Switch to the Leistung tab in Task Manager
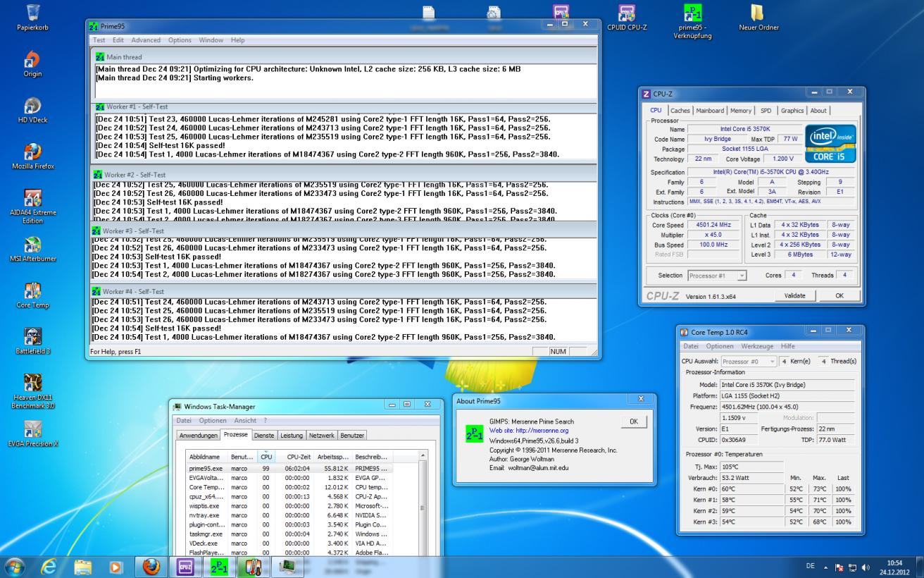 292,436
